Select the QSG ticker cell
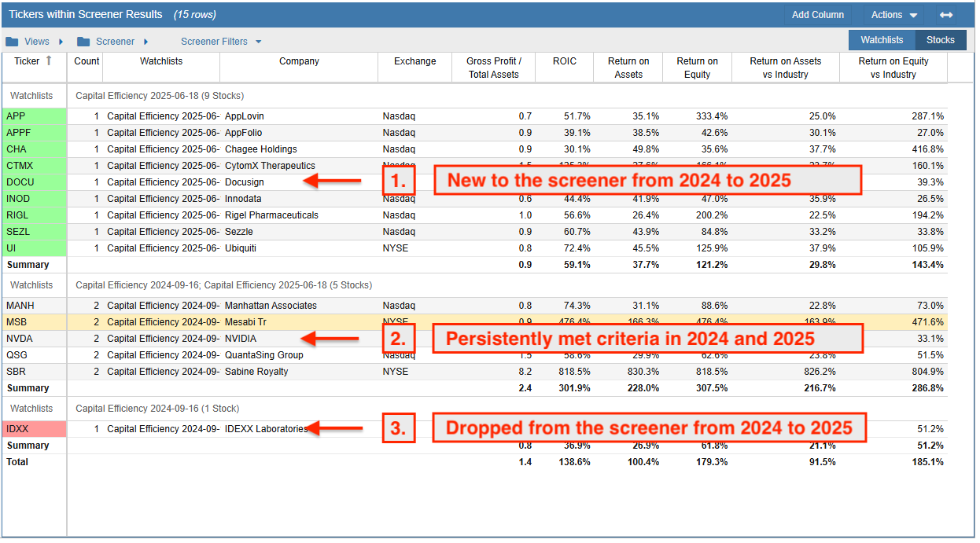 (x=35, y=355)
